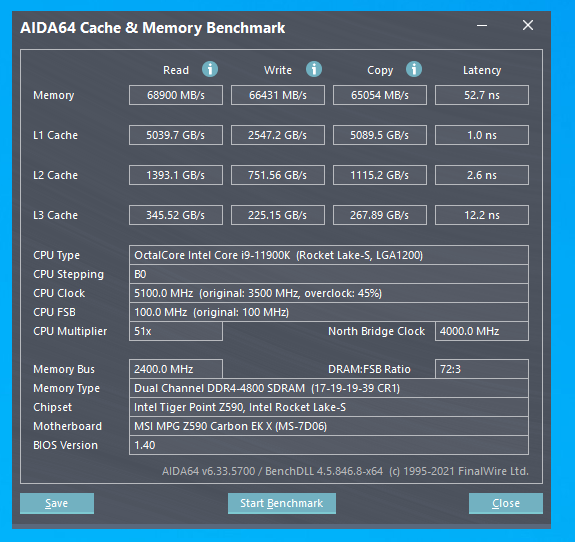Select the L1 Cache Write 2547.2 GB/s cell
Screen dimensions: 575x542
[x=278, y=135]
